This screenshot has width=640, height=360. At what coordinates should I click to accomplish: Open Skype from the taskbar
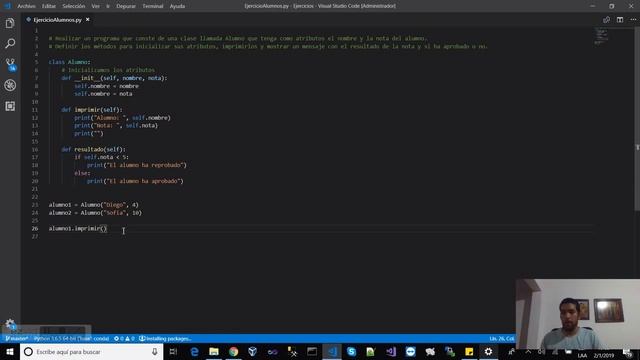click(x=351, y=351)
